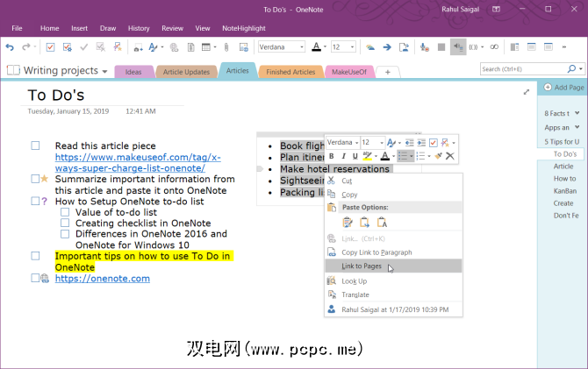Tick the 'Value of to-do list' checkbox
The width and height of the screenshot is (588, 369).
[65, 212]
